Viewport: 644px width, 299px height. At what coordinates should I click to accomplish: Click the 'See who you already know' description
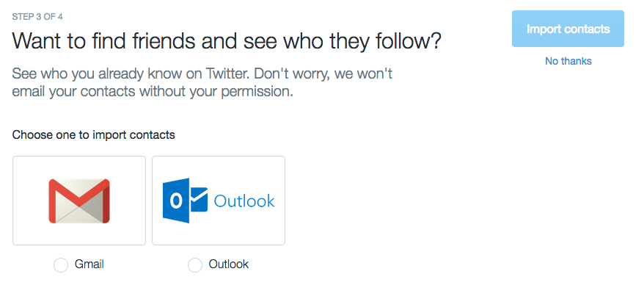coord(202,83)
